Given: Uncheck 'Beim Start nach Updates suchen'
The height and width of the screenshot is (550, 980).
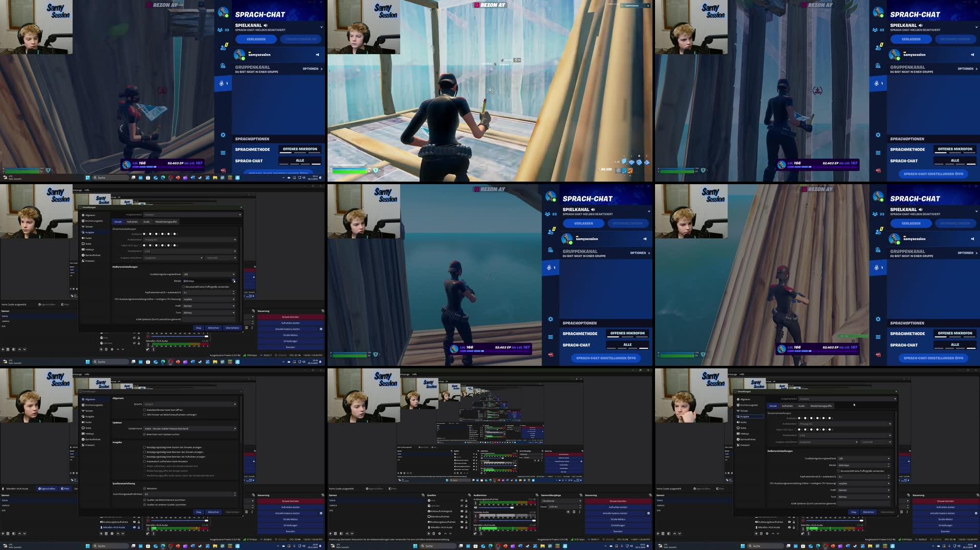Looking at the screenshot, I should [x=144, y=434].
